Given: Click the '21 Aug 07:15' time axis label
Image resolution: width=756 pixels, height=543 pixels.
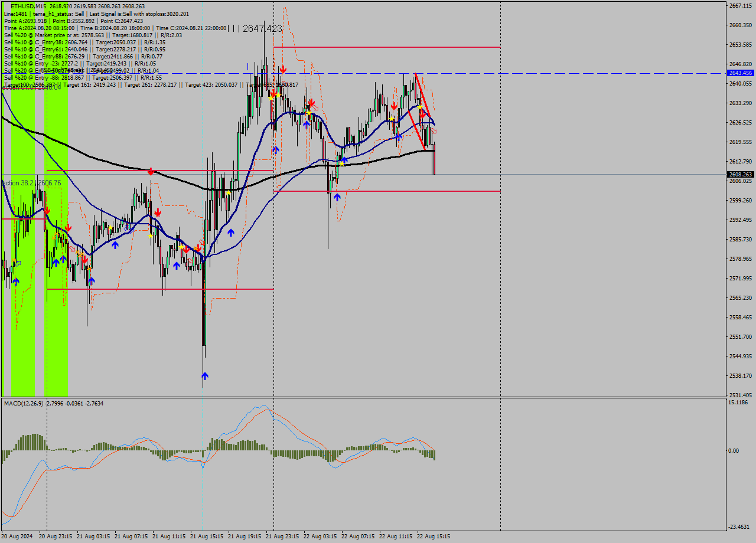Looking at the screenshot, I should tap(131, 537).
